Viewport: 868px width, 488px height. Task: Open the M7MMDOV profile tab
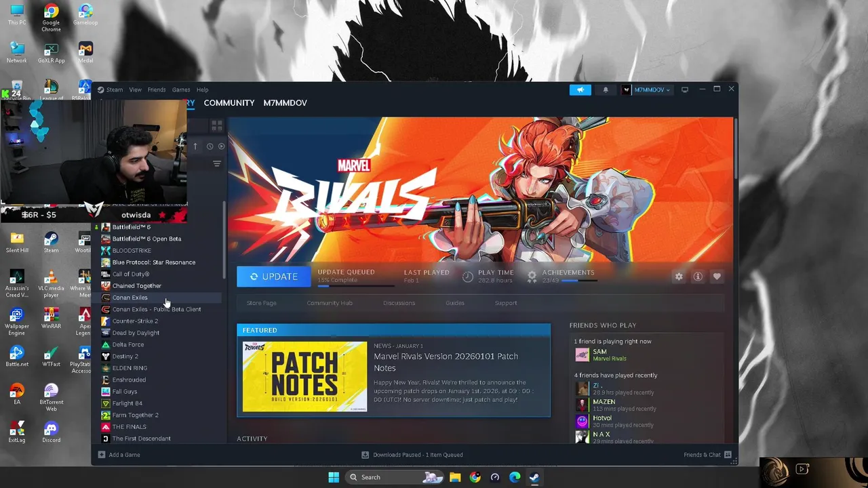pyautogui.click(x=285, y=103)
